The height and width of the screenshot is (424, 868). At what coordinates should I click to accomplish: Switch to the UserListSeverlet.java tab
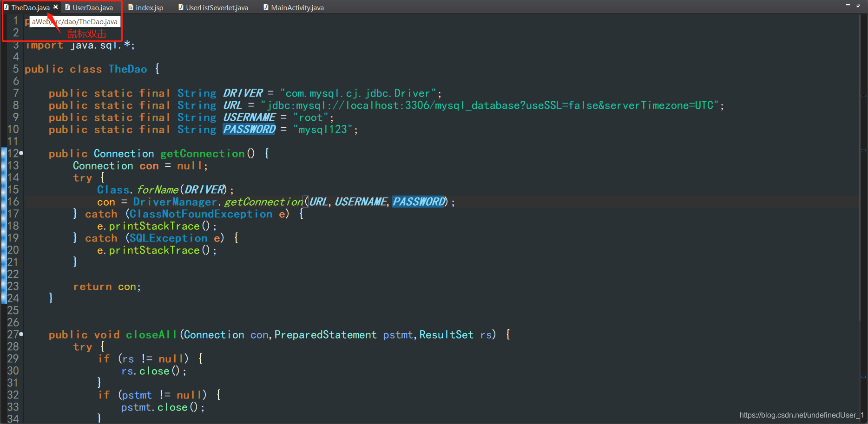213,7
